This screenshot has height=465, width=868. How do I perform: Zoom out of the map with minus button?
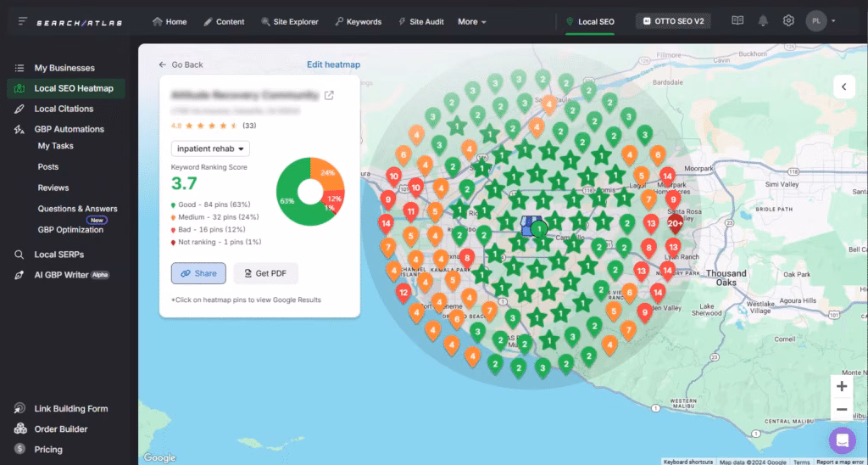click(841, 409)
